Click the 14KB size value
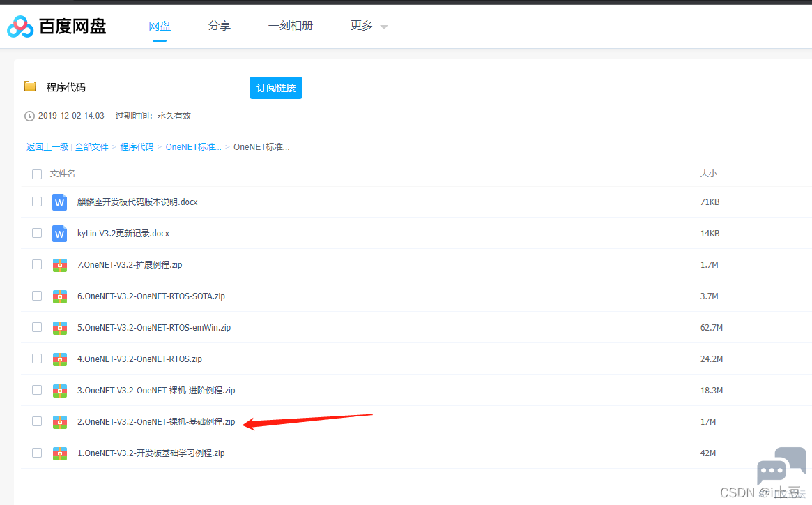 [x=710, y=233]
